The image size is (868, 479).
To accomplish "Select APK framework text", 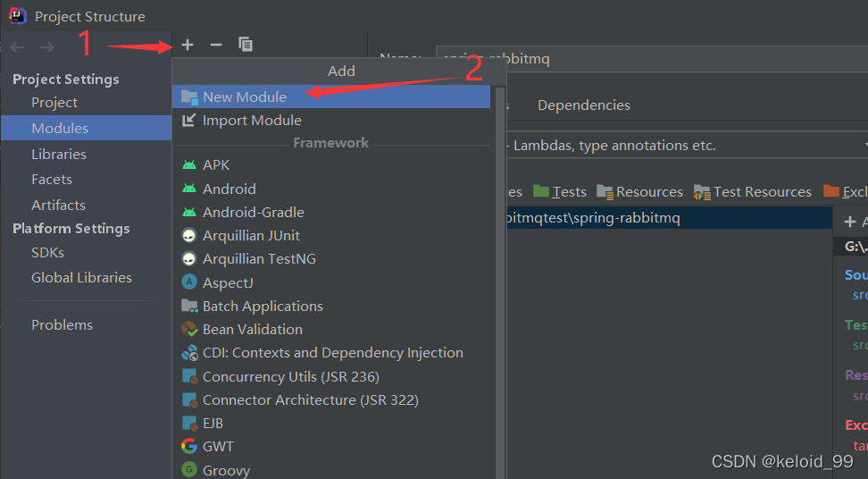I will click(216, 165).
